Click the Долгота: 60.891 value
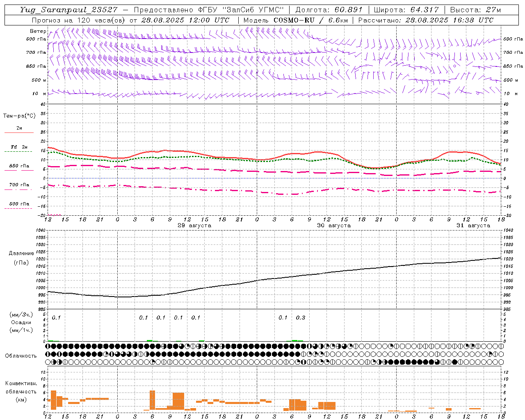Viewport: 525px width, 420px height. click(x=329, y=10)
